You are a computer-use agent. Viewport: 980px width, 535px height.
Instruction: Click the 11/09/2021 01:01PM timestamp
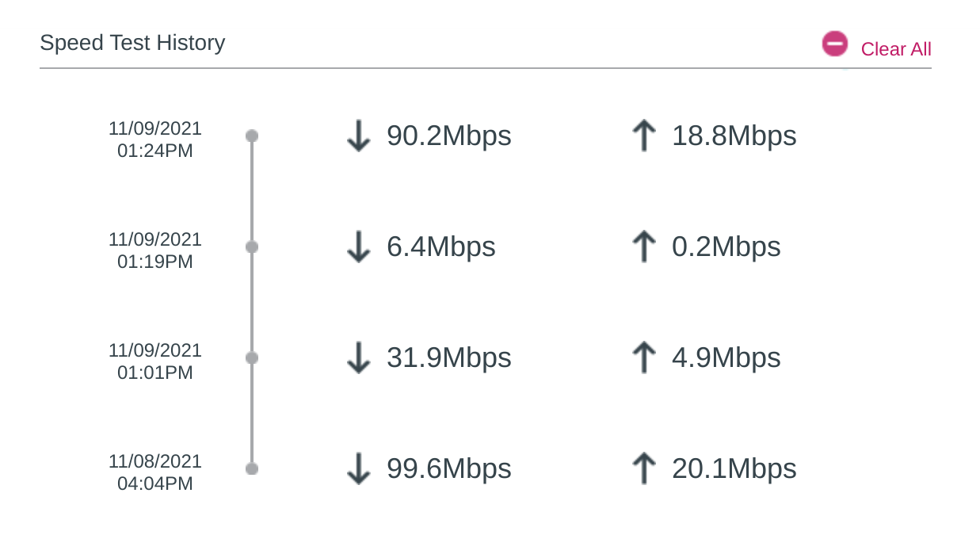pos(155,361)
